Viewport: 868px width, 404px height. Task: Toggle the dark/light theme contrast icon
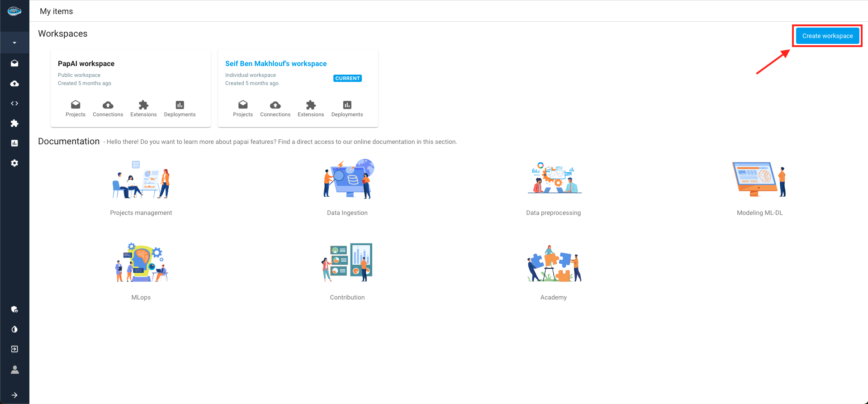[14, 329]
